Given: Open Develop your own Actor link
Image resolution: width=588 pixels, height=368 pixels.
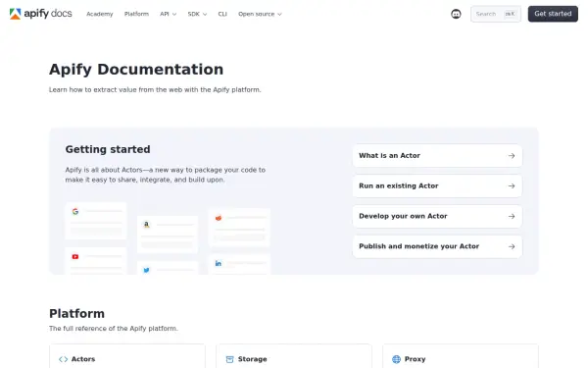Looking at the screenshot, I should pyautogui.click(x=437, y=216).
